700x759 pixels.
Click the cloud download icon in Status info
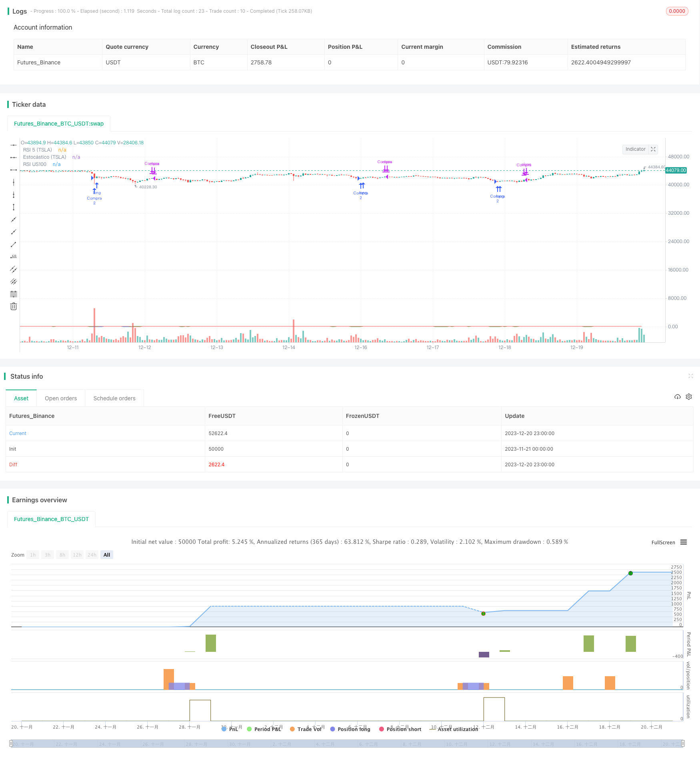tap(677, 397)
